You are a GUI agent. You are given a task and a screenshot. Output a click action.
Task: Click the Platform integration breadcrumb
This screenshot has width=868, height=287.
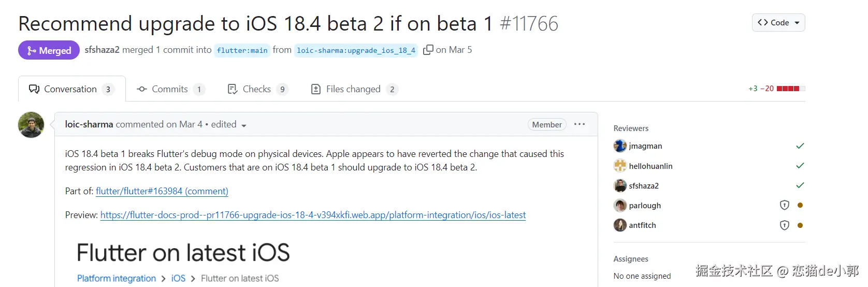pos(117,279)
